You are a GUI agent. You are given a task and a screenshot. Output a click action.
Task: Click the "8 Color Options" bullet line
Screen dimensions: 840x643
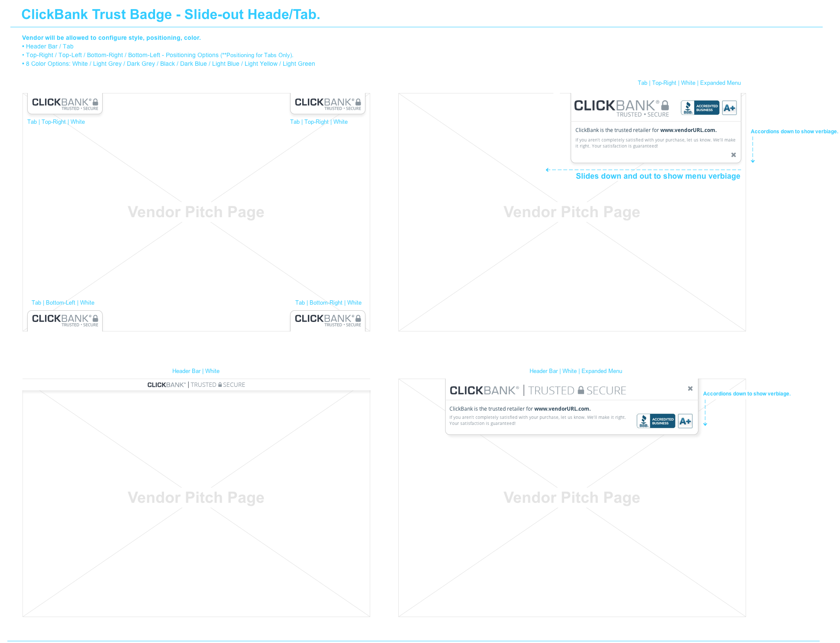coord(168,64)
